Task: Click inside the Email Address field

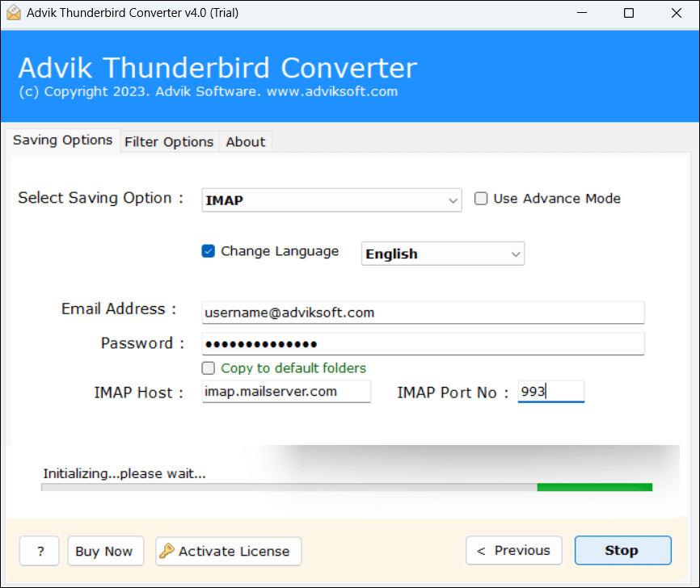Action: (x=423, y=313)
